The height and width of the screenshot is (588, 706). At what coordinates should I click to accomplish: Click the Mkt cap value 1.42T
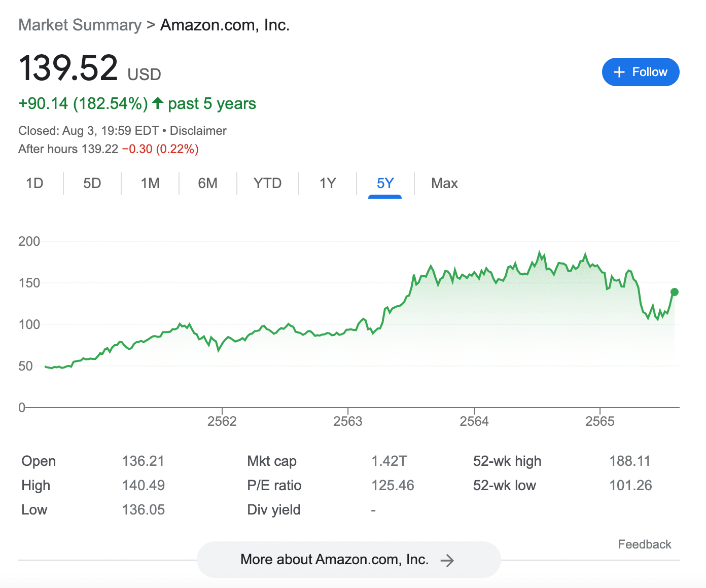[x=389, y=461]
